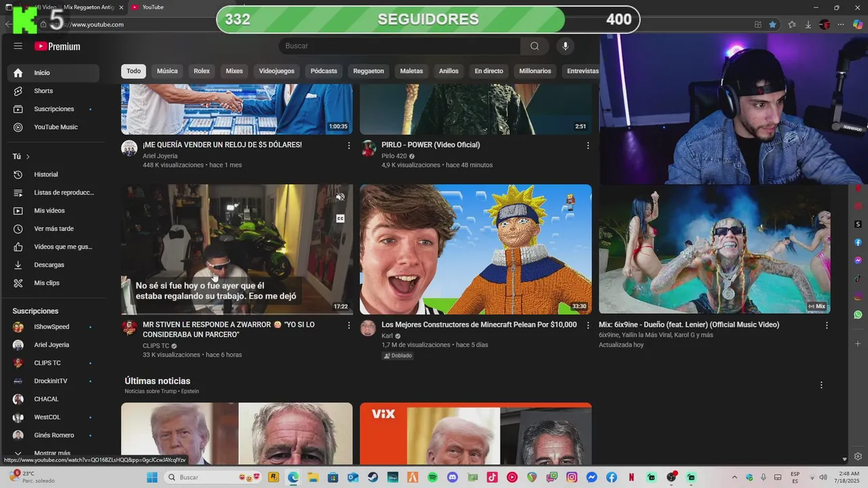Open options menu for 6ix9ine Mix

coord(827,325)
